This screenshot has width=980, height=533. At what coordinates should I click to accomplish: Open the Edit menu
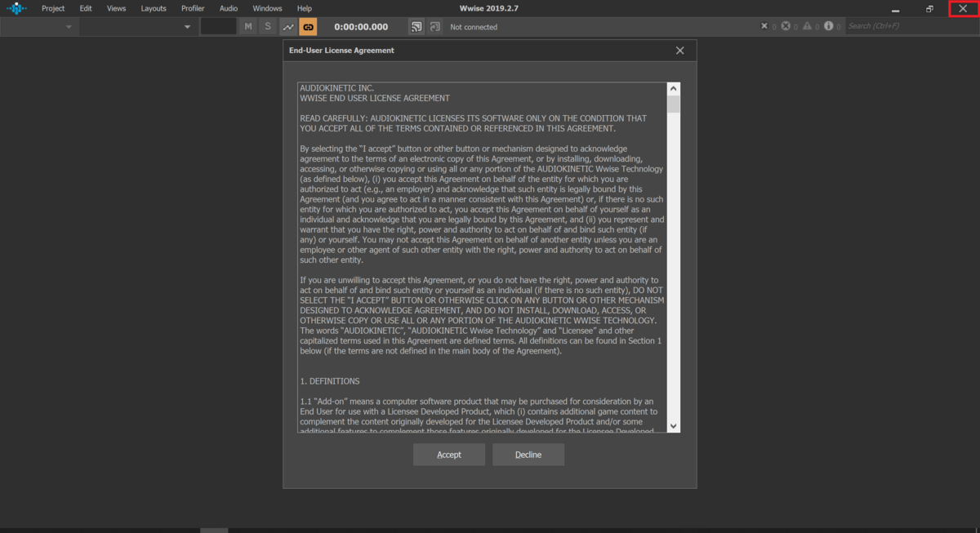pyautogui.click(x=86, y=8)
